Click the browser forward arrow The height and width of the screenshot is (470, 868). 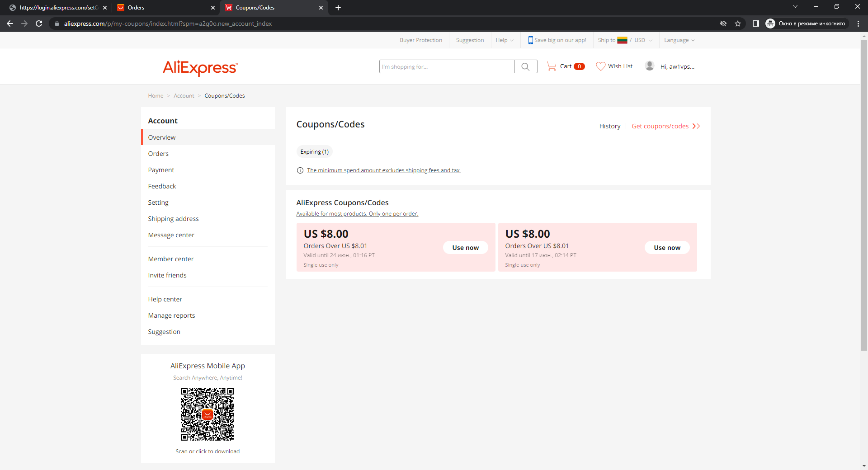coord(24,23)
